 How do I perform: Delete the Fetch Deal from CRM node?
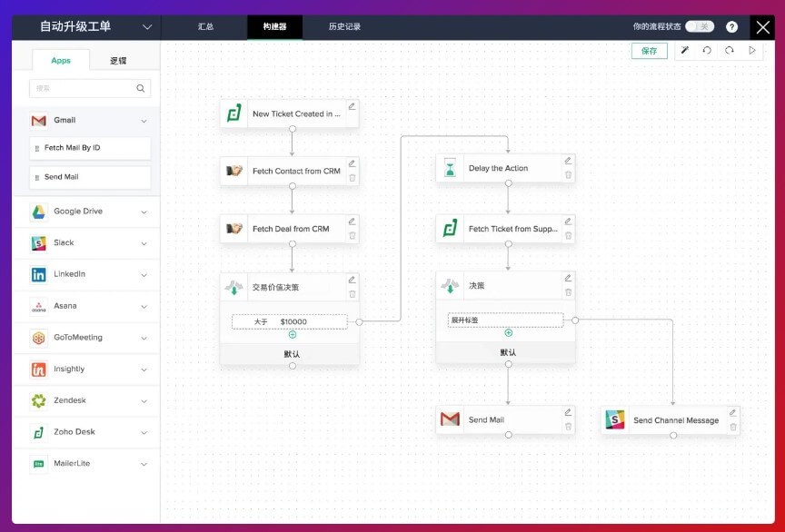352,235
